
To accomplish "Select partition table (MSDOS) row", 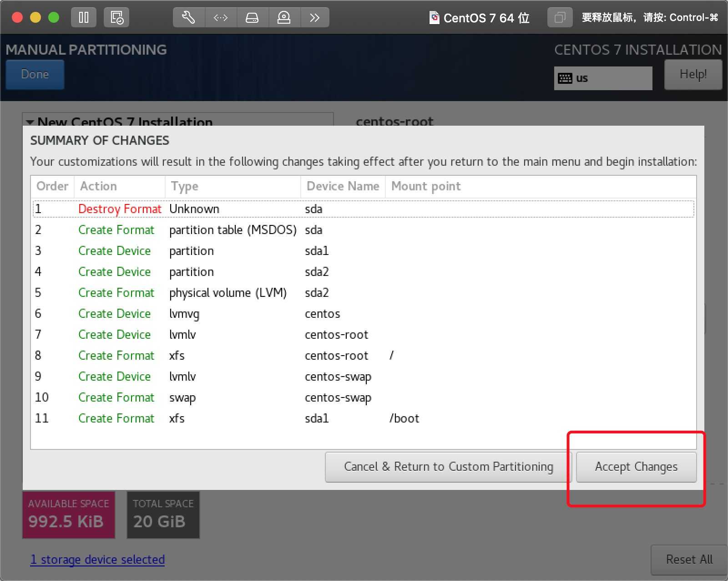I will [x=364, y=230].
